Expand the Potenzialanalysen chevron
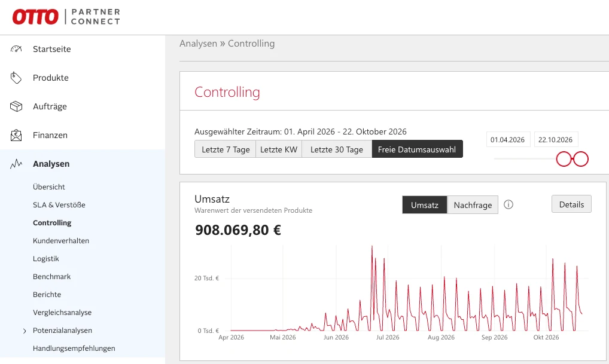The width and height of the screenshot is (609, 364). pyautogui.click(x=25, y=331)
